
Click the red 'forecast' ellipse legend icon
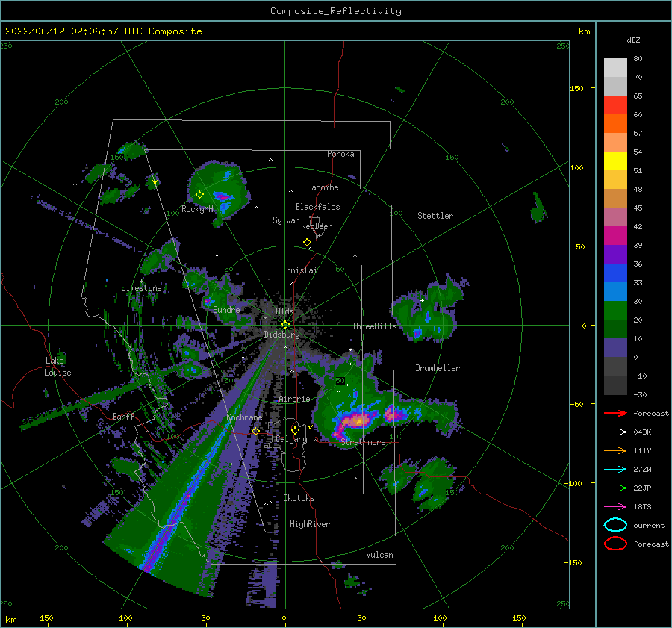click(615, 544)
